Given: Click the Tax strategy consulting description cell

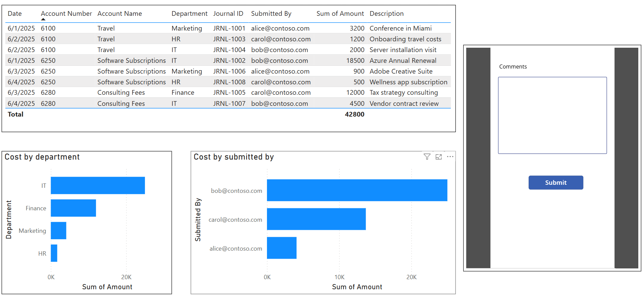Looking at the screenshot, I should [404, 93].
